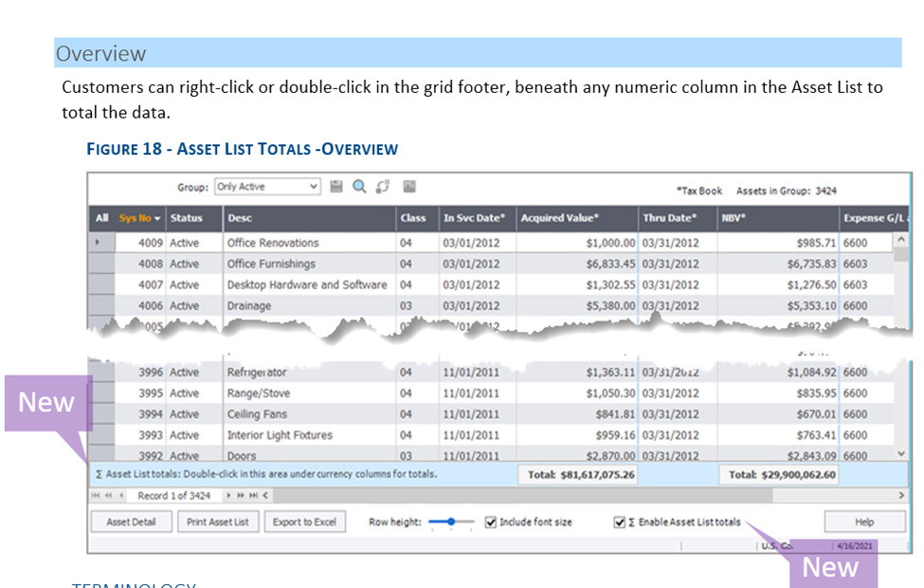The height and width of the screenshot is (588, 924).
Task: Disable the Enable Asset List totals checkbox
Action: coord(620,522)
